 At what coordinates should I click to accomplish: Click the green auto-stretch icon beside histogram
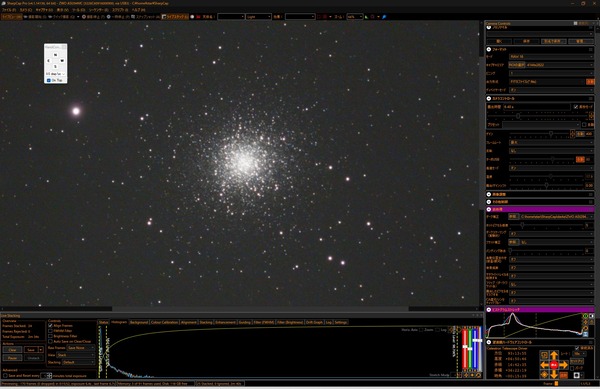(585, 316)
